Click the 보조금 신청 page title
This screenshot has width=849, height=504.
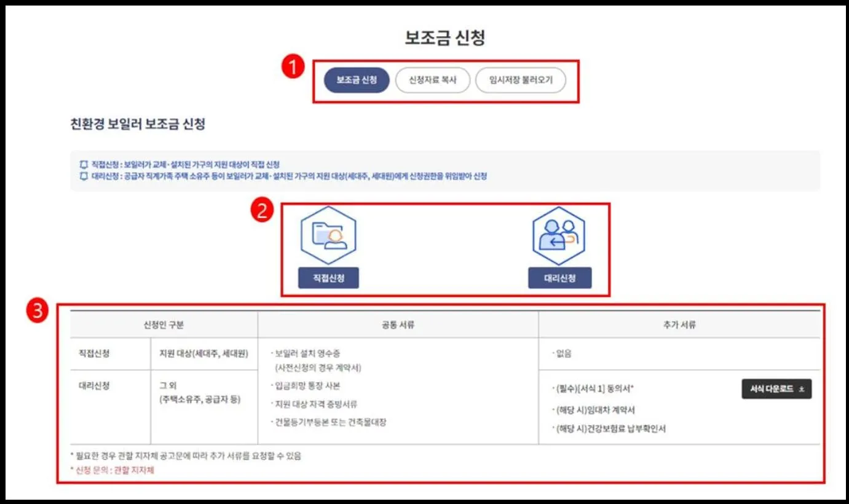point(445,38)
